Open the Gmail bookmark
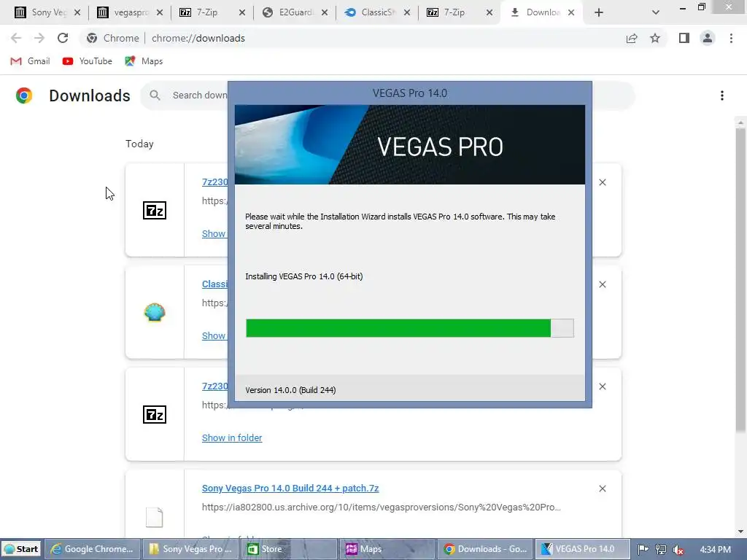Screen dimensions: 747x560 [30, 61]
